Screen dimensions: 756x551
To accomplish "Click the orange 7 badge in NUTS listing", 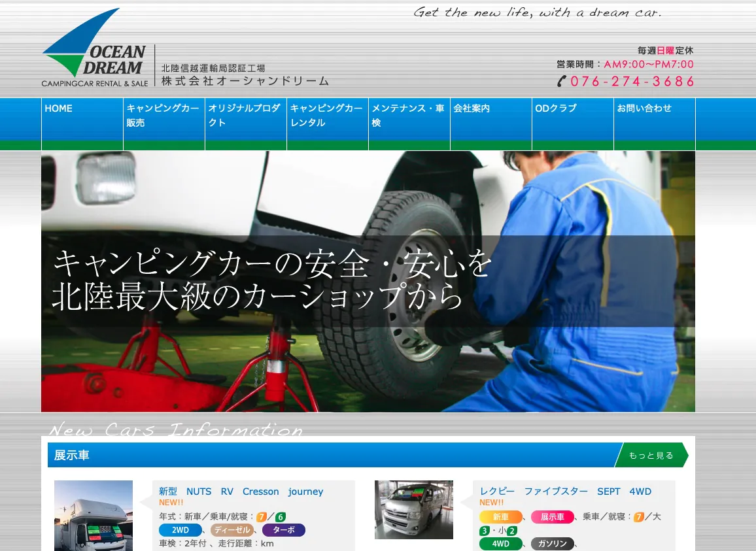I will pyautogui.click(x=262, y=517).
